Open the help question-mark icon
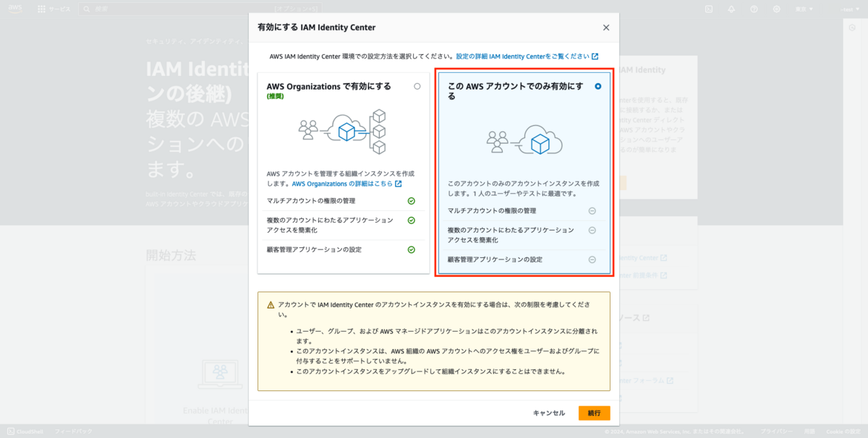Viewport: 868px width, 438px height. click(x=754, y=9)
